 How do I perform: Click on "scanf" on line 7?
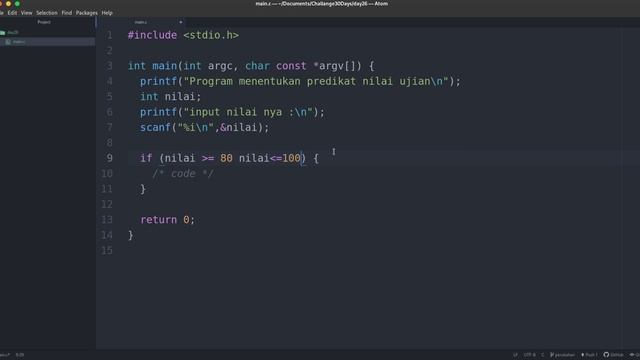156,127
